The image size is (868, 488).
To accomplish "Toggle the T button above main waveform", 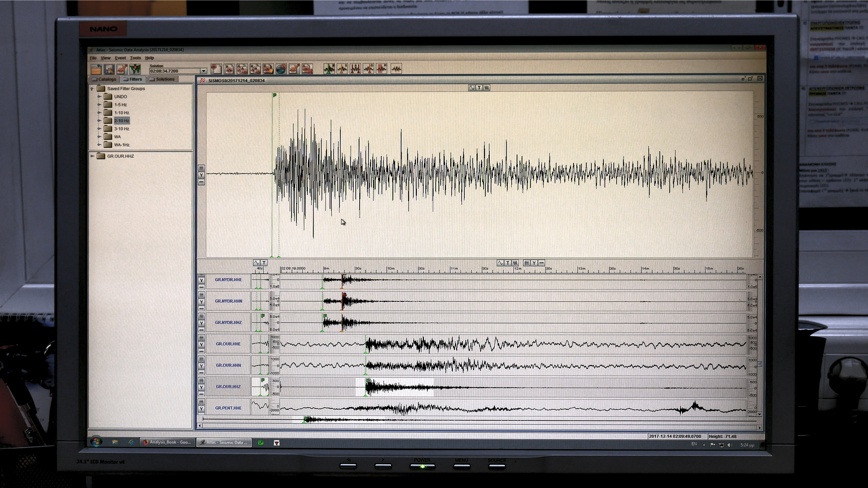I will tap(479, 88).
